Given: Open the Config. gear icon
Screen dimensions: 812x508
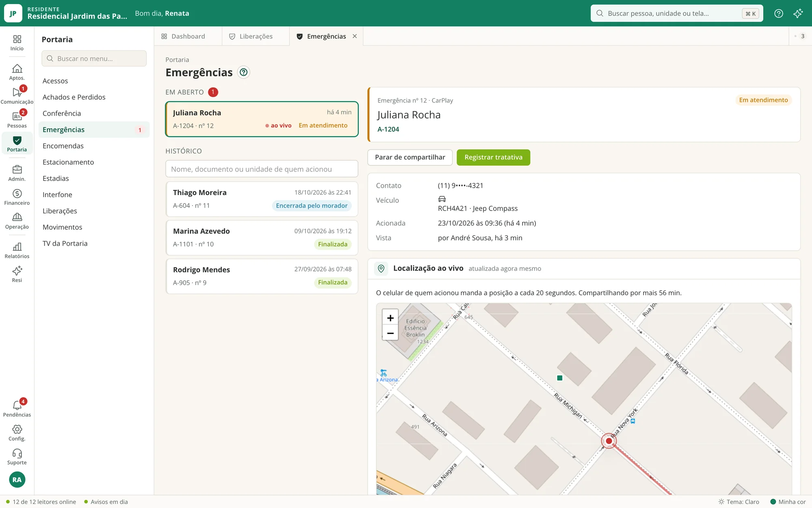Looking at the screenshot, I should [x=17, y=433].
